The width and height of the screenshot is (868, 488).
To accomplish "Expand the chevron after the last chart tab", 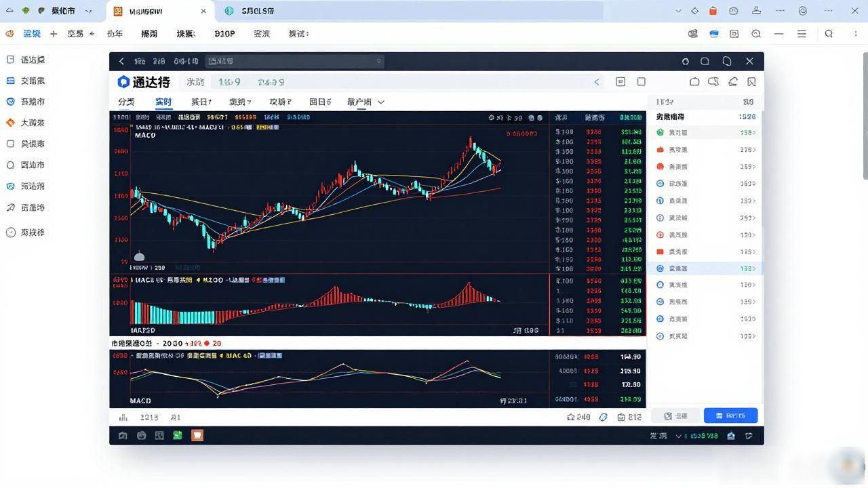I will (381, 102).
